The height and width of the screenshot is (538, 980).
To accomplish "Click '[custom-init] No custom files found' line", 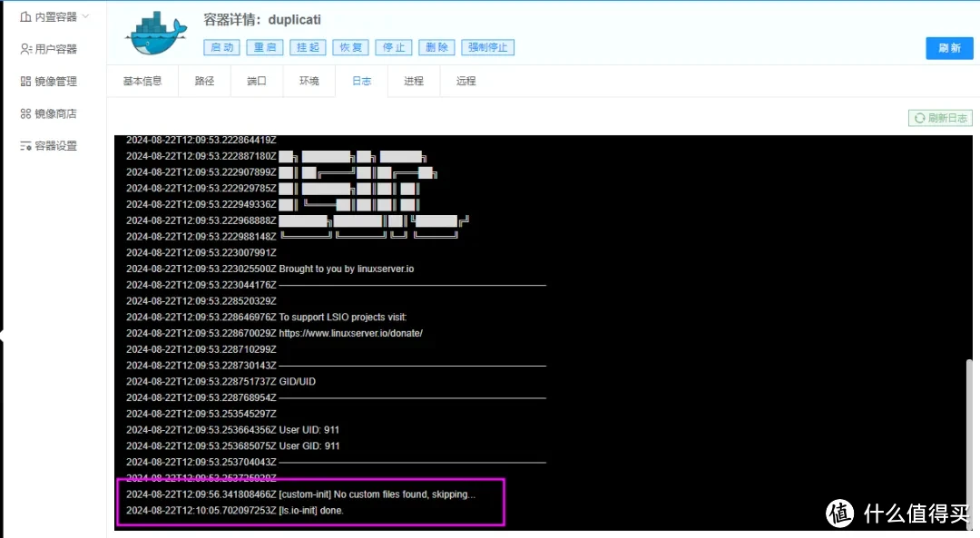I will (x=300, y=494).
